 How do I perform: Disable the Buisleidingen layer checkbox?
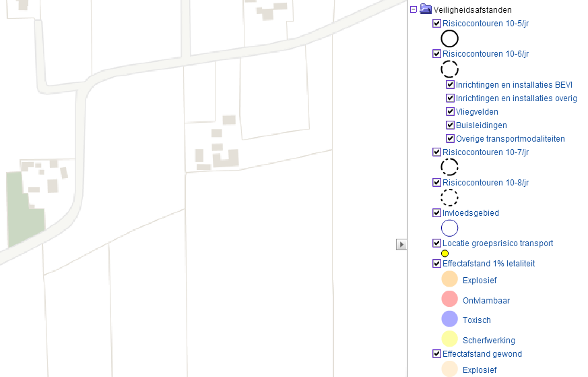(x=450, y=125)
